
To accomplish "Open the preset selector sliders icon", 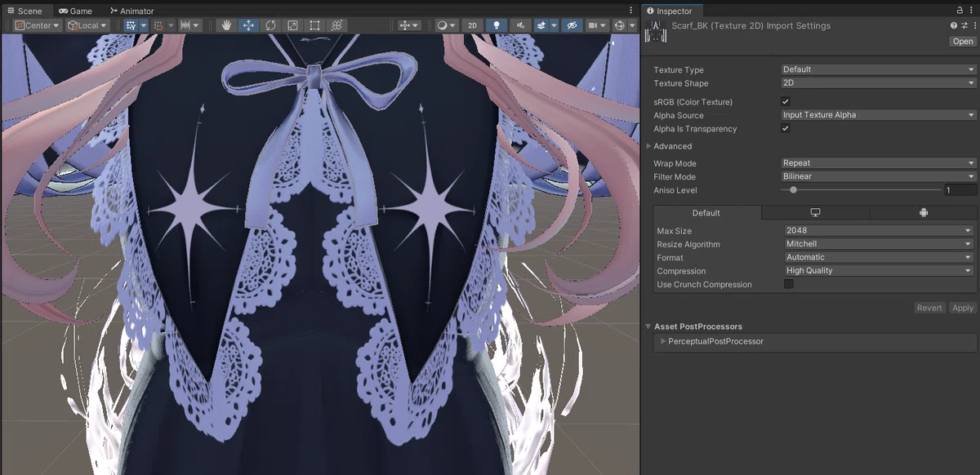I will (x=963, y=25).
